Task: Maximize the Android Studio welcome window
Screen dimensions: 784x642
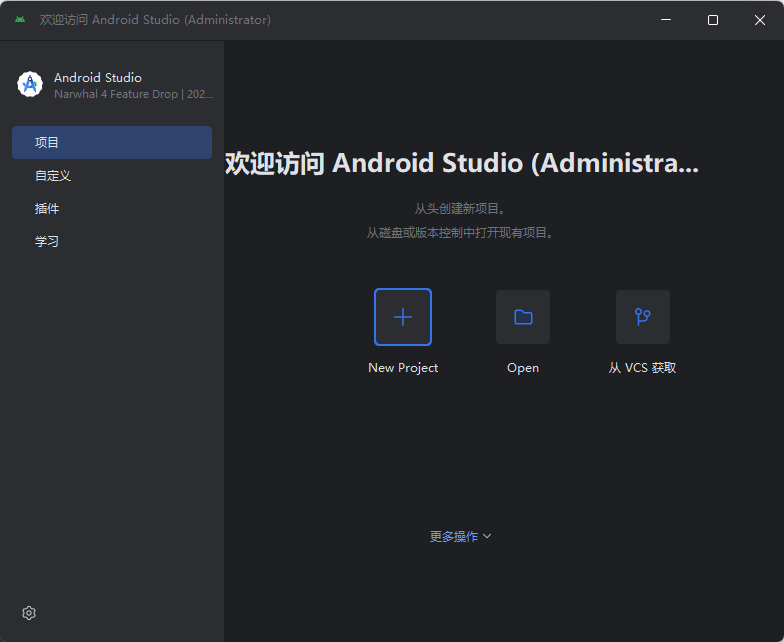Action: pyautogui.click(x=713, y=20)
